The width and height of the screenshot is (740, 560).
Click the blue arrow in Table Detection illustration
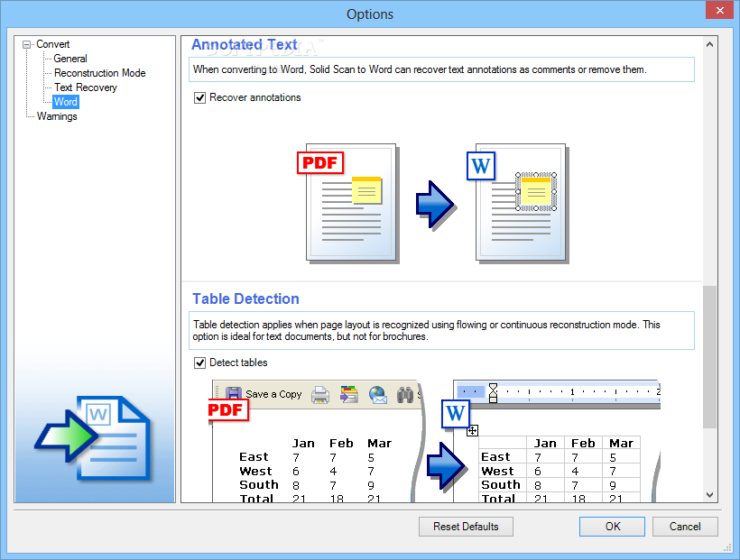[x=447, y=466]
